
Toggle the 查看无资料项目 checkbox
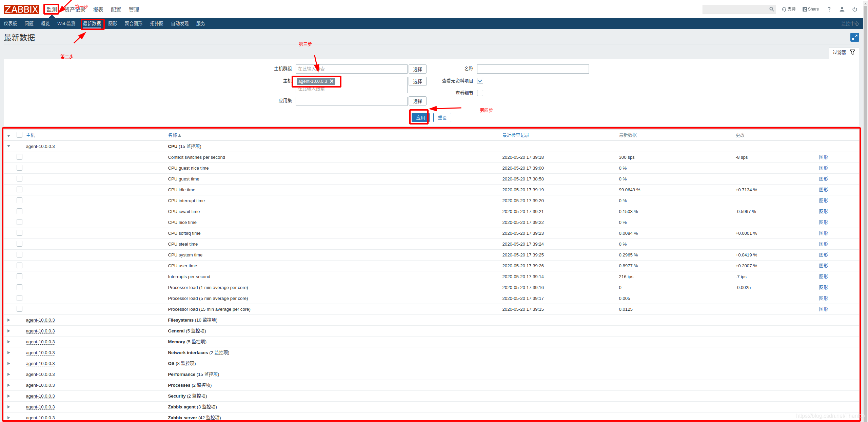480,81
